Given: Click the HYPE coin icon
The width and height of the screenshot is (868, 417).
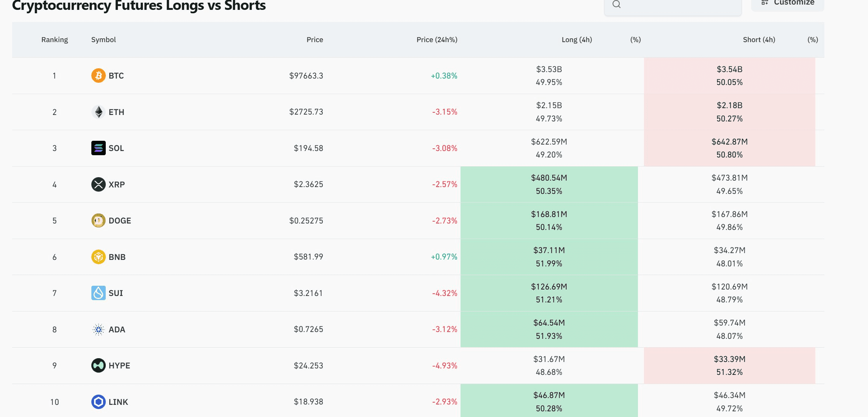Looking at the screenshot, I should pyautogui.click(x=99, y=365).
